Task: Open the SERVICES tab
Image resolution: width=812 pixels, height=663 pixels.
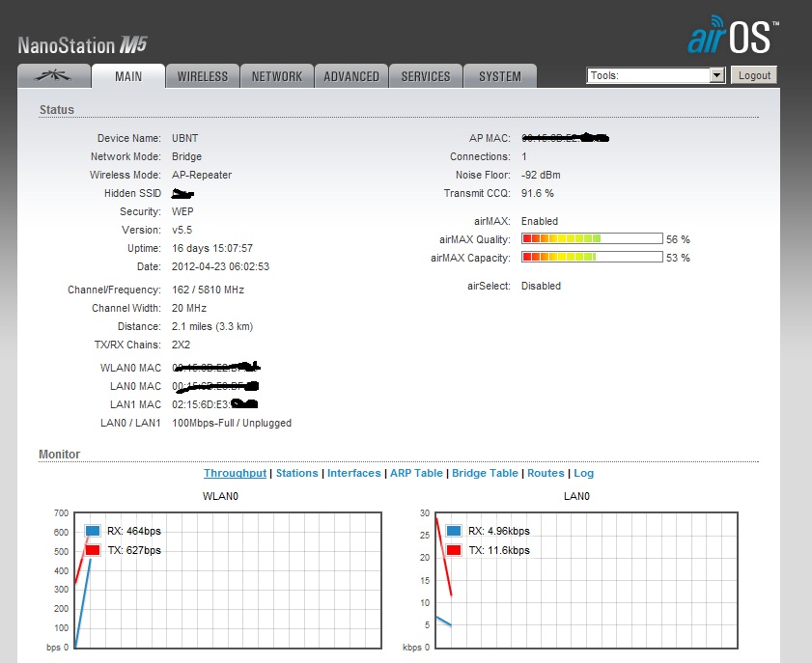Action: 426,76
